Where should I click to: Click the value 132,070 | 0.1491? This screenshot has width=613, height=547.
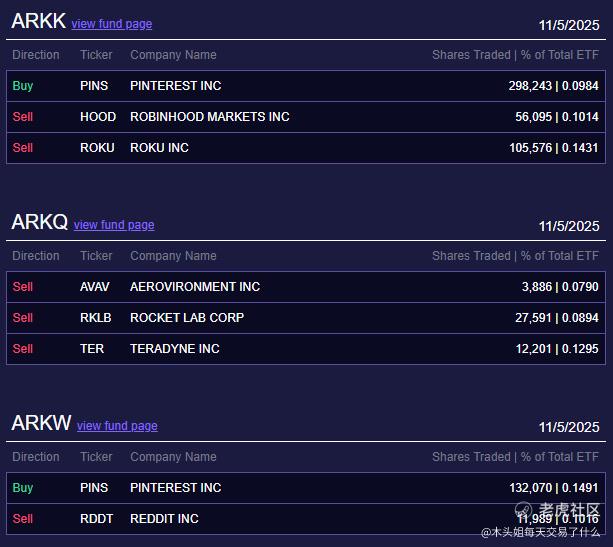(554, 488)
